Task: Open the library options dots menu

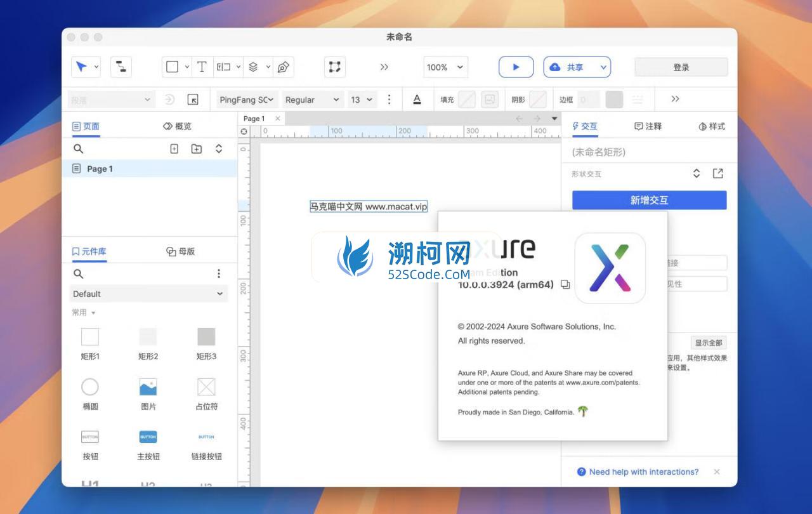Action: [219, 273]
